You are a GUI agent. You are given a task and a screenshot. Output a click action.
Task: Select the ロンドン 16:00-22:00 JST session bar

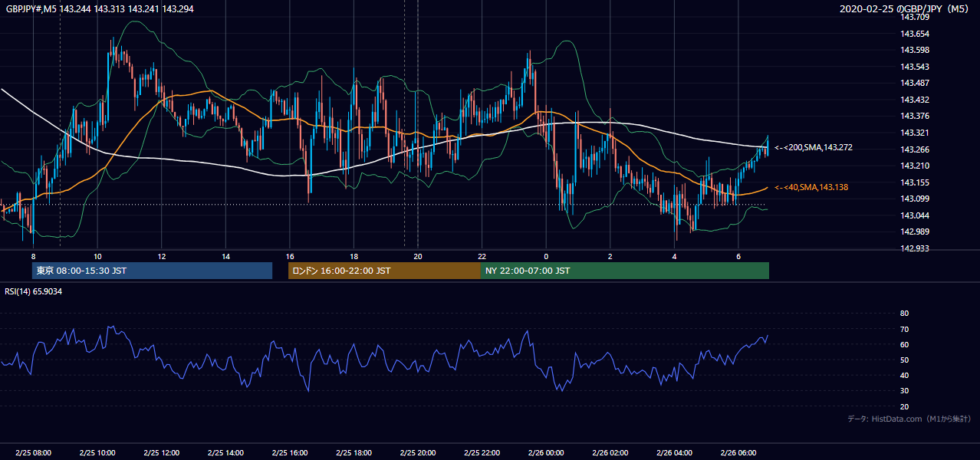pyautogui.click(x=384, y=271)
